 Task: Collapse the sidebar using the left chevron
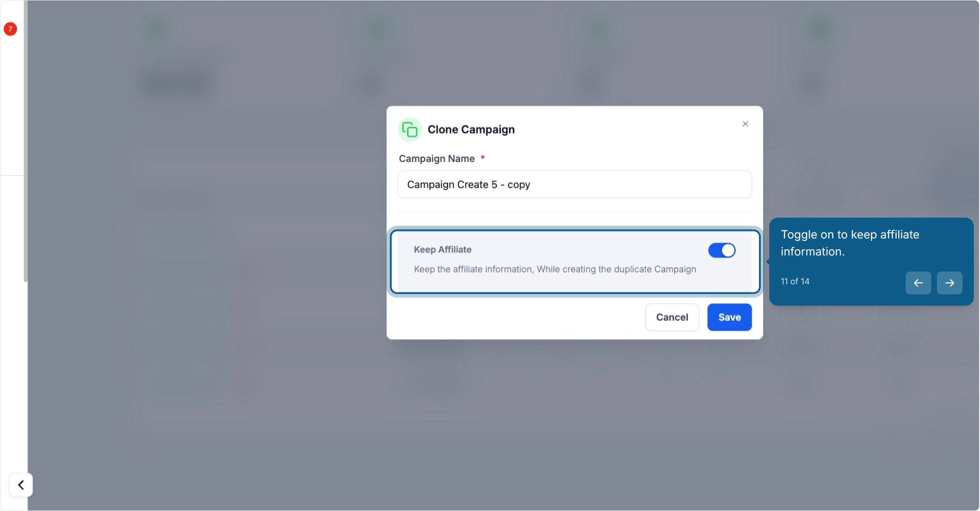21,485
